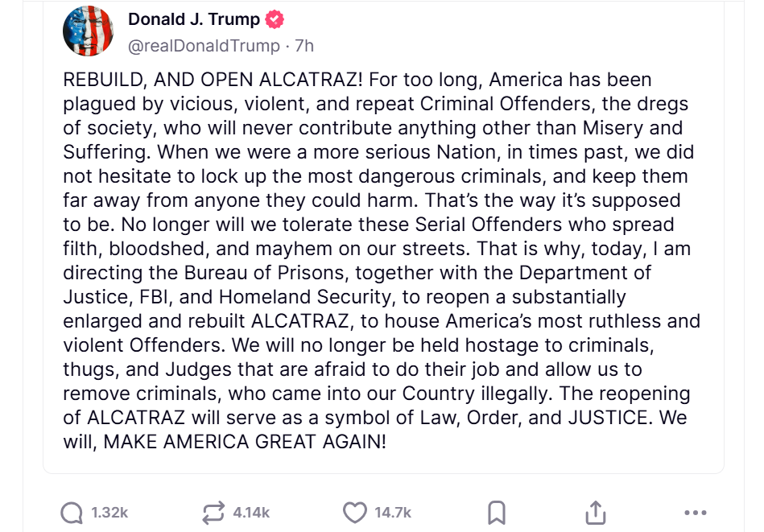Visit the @realDonaldTrump handle link
764x532 pixels.
[204, 46]
